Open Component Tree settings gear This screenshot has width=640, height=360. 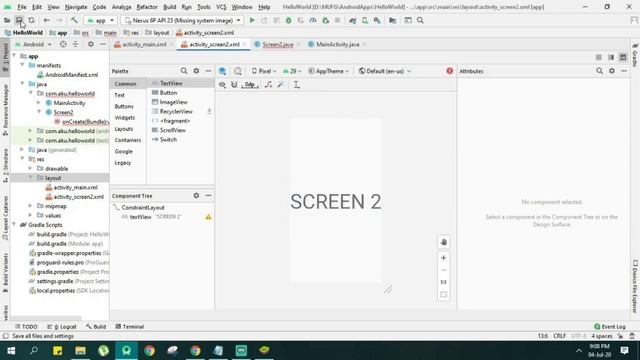pyautogui.click(x=196, y=196)
